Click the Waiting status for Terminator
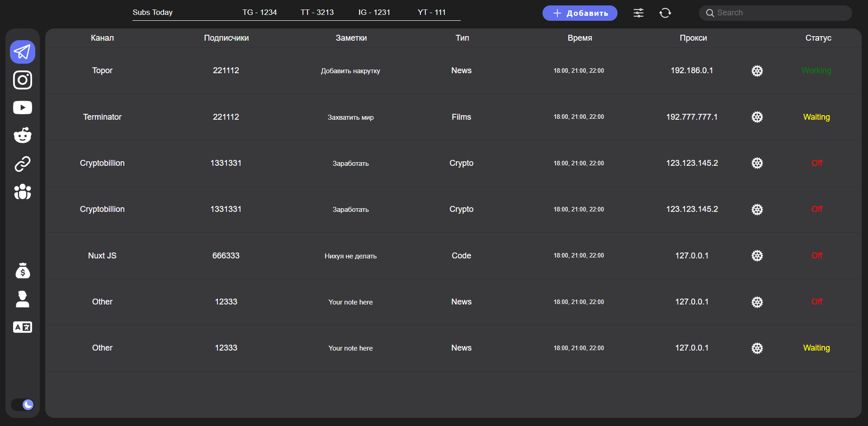The image size is (868, 426). 816,117
